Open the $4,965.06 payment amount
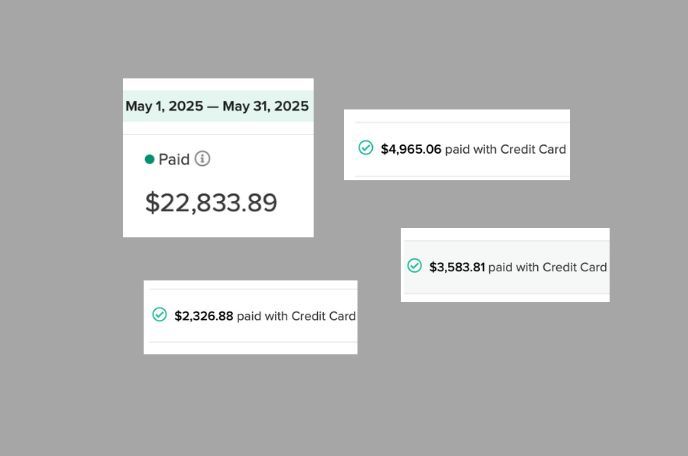Image resolution: width=688 pixels, height=456 pixels. tap(411, 149)
